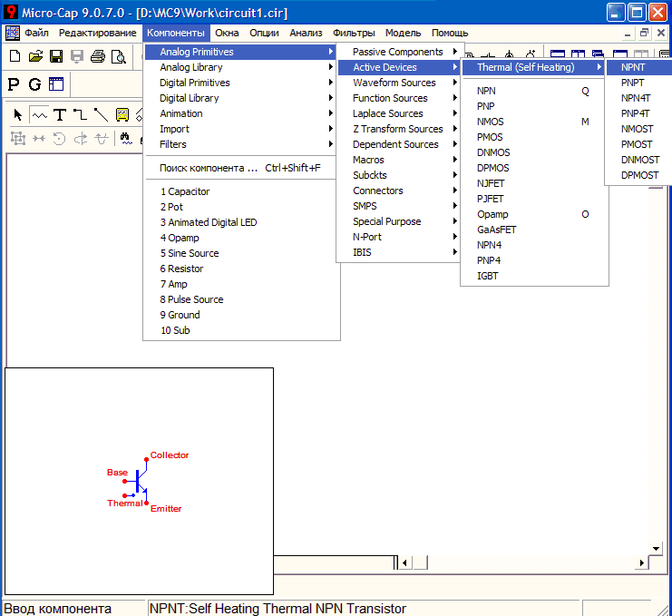Open the Помощь menu
The width and height of the screenshot is (672, 616).
pos(450,33)
